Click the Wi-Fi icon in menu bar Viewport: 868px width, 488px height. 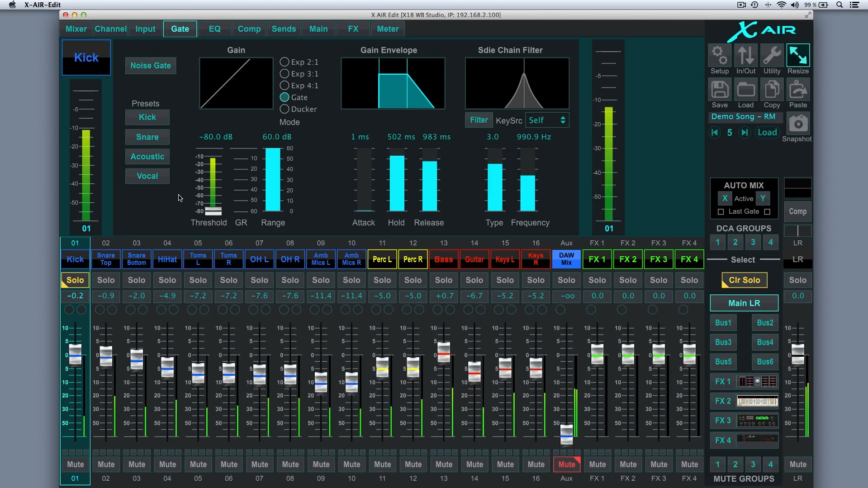(x=781, y=5)
